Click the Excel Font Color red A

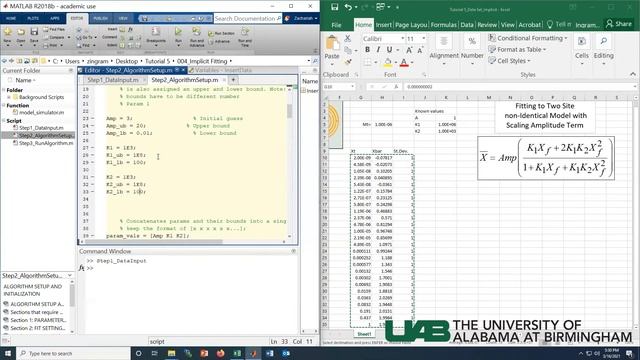coord(404,62)
